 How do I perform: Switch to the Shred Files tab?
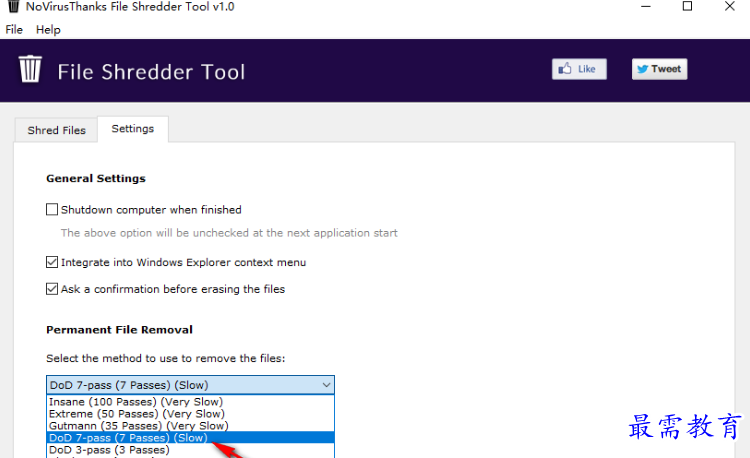pyautogui.click(x=56, y=130)
